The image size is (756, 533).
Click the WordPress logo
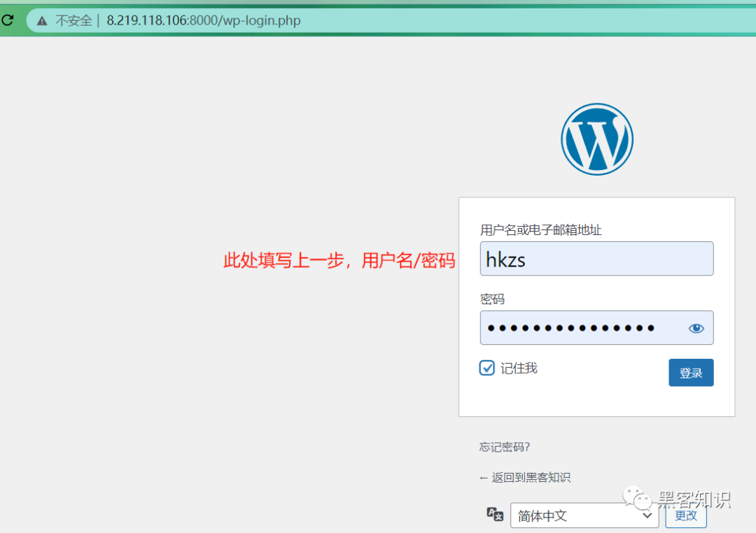click(597, 139)
